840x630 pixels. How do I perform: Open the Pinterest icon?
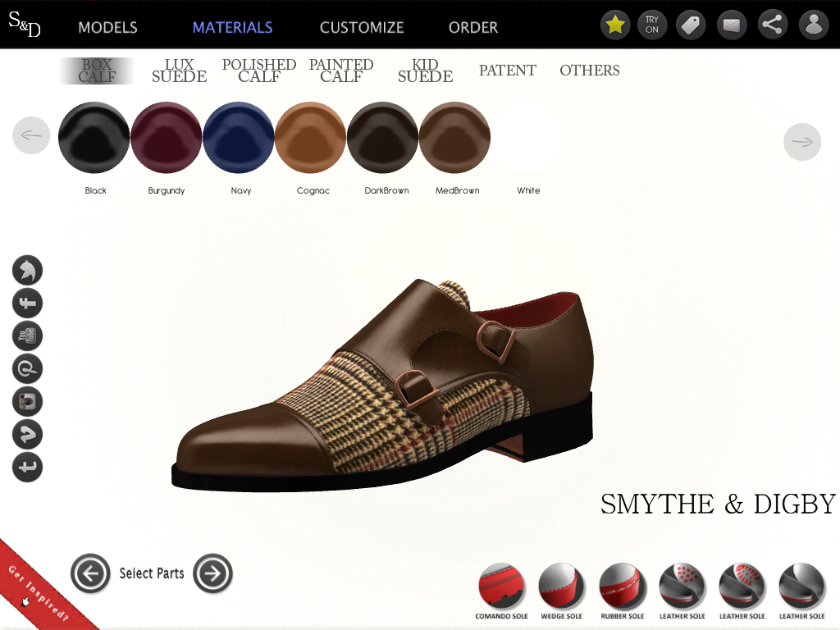tap(27, 368)
